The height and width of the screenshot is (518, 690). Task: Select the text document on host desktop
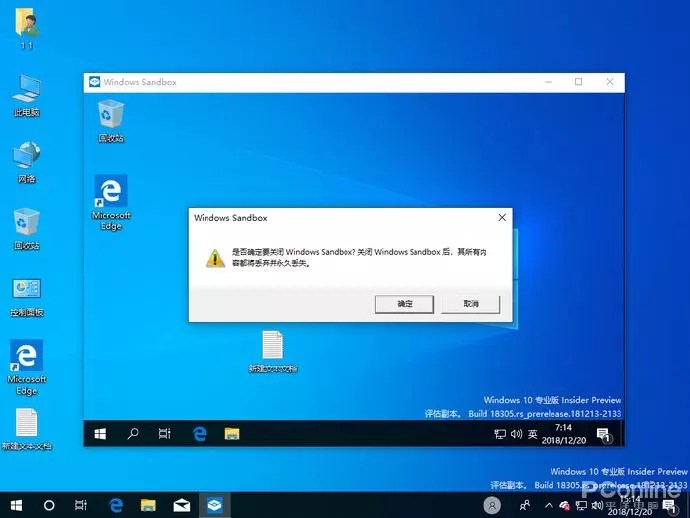[x=27, y=429]
